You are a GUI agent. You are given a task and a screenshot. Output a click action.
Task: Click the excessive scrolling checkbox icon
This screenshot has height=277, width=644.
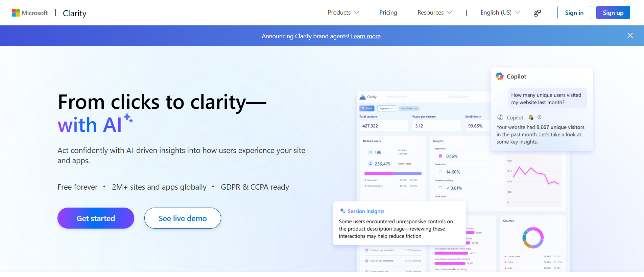coord(440,188)
